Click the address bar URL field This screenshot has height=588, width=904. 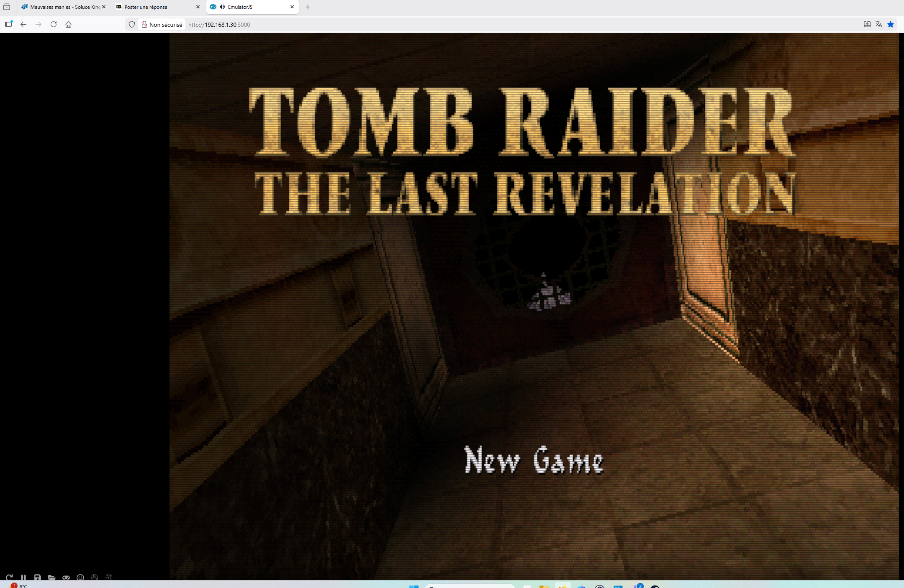519,25
